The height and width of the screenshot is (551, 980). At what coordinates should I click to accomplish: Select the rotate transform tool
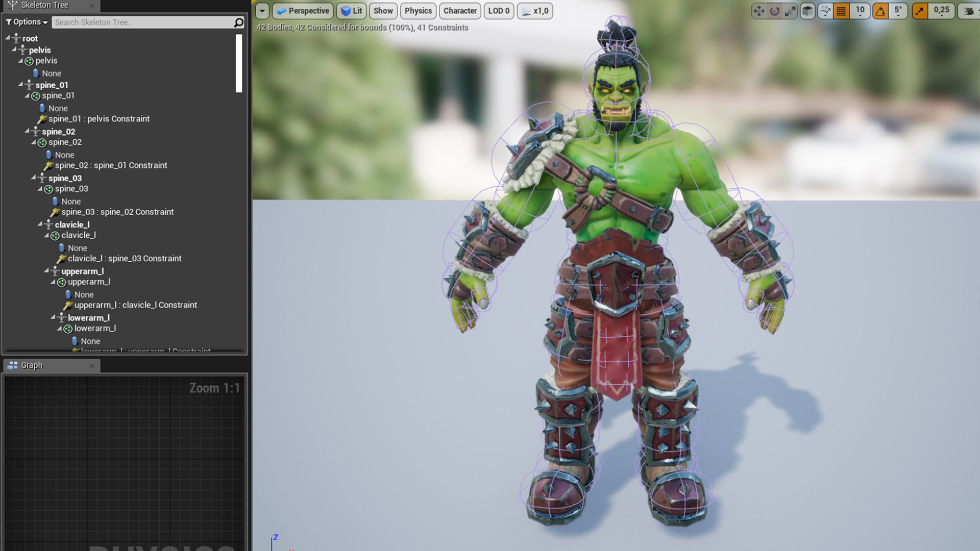[774, 11]
